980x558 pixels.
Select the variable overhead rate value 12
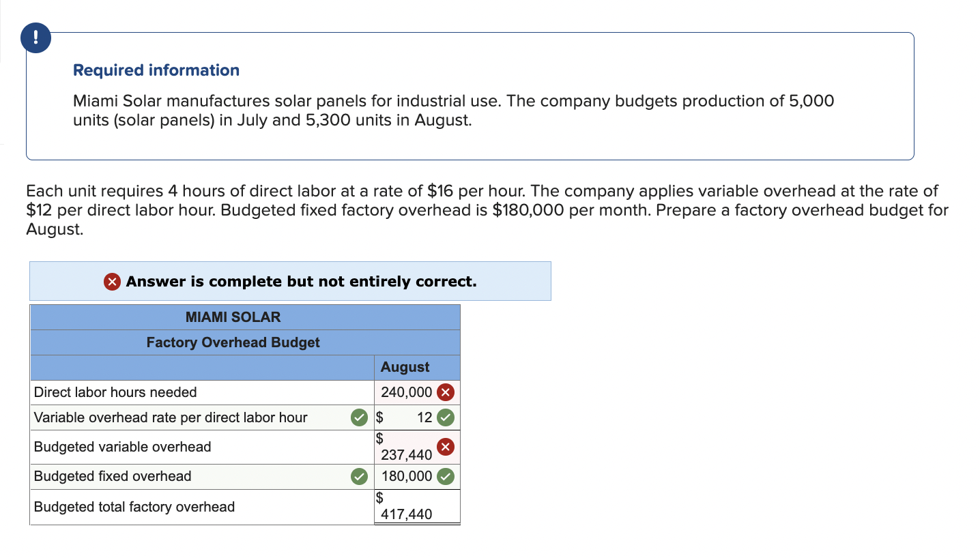(424, 417)
